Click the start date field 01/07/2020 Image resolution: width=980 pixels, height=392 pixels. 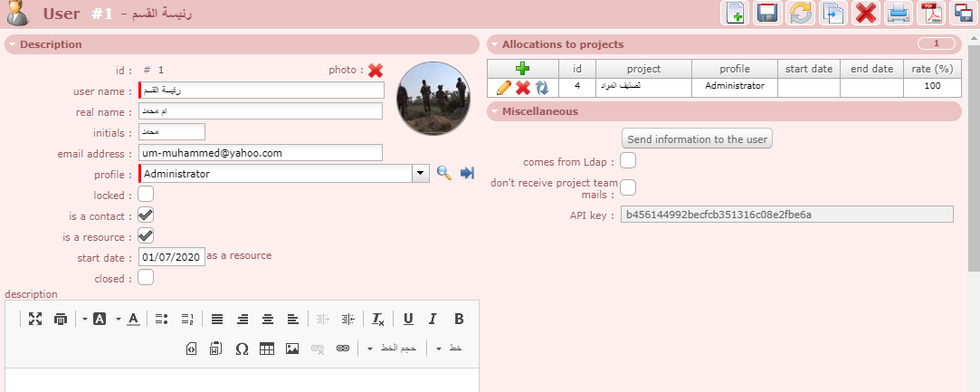point(172,256)
